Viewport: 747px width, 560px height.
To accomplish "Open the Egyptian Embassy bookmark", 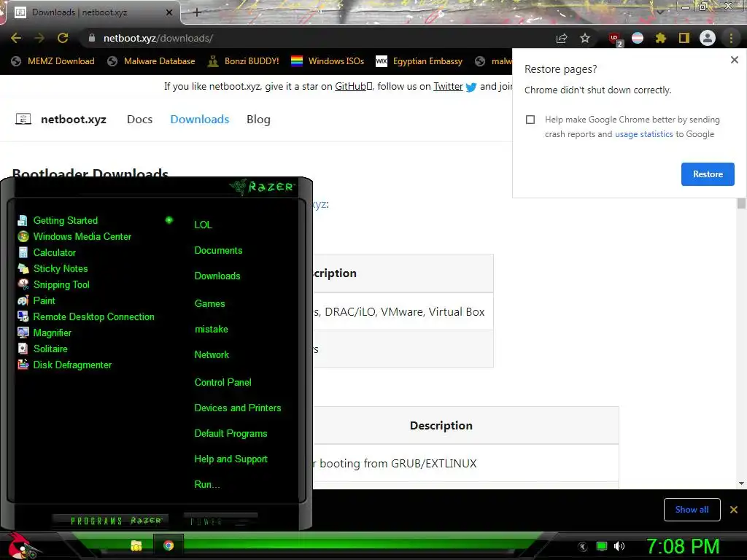I will [419, 61].
